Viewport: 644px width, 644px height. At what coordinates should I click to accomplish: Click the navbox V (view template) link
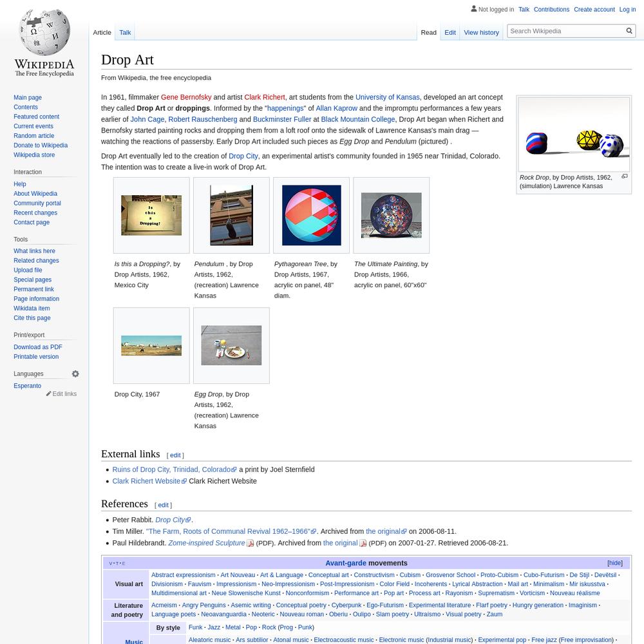(x=111, y=563)
